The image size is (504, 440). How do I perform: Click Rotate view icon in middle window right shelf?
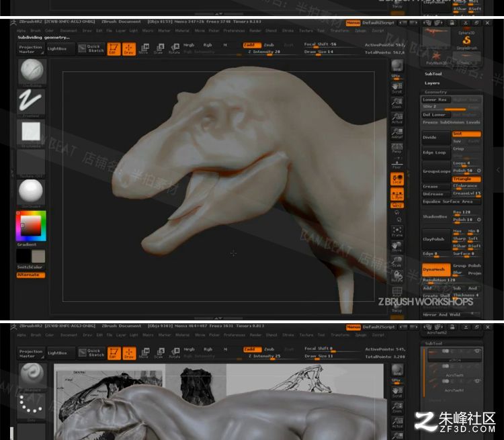click(x=397, y=276)
